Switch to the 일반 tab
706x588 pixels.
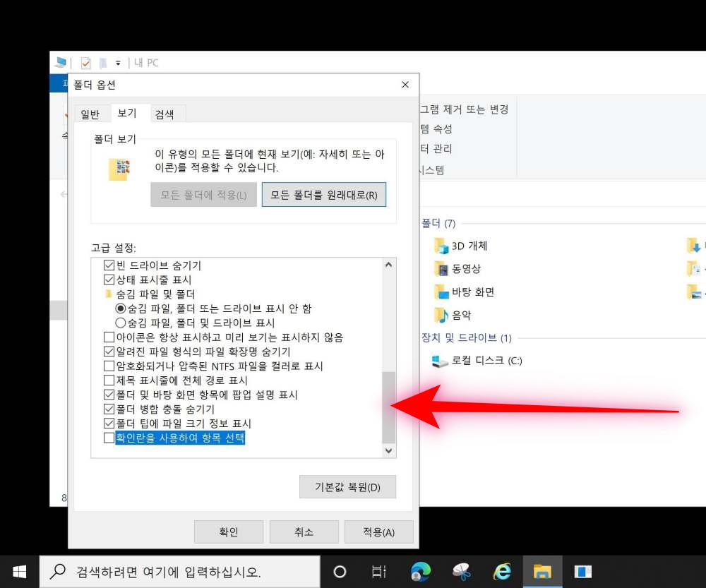point(91,113)
